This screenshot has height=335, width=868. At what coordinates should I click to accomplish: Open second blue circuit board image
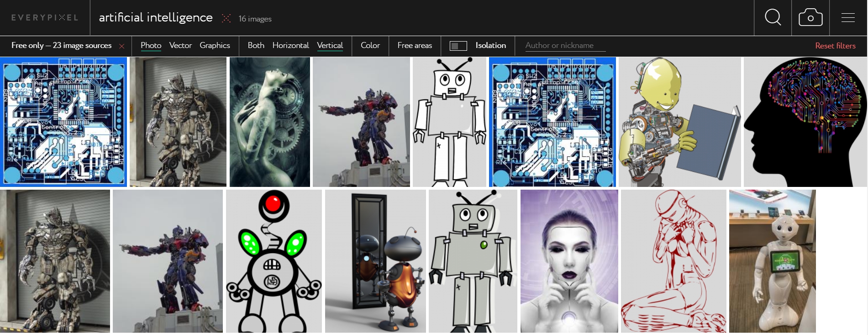[552, 122]
